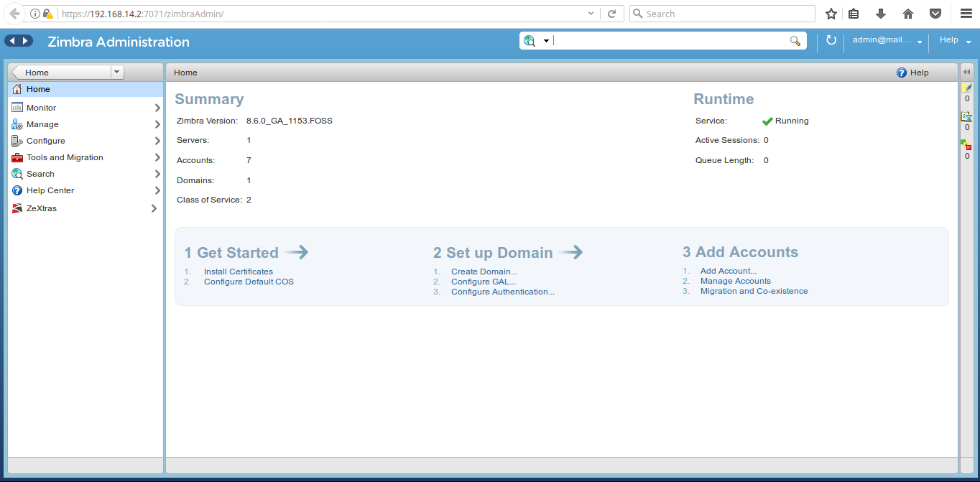Click the browser Search field
The image size is (980, 482).
(x=722, y=14)
